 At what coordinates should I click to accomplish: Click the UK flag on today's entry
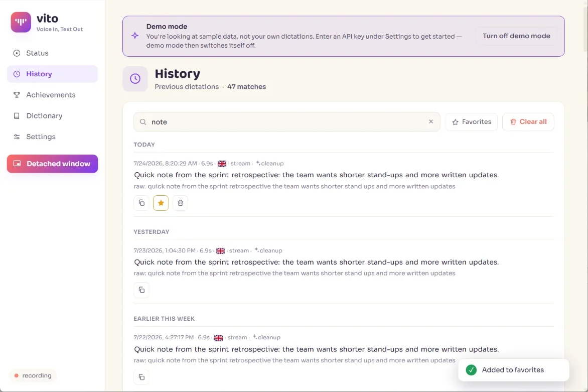pos(222,164)
